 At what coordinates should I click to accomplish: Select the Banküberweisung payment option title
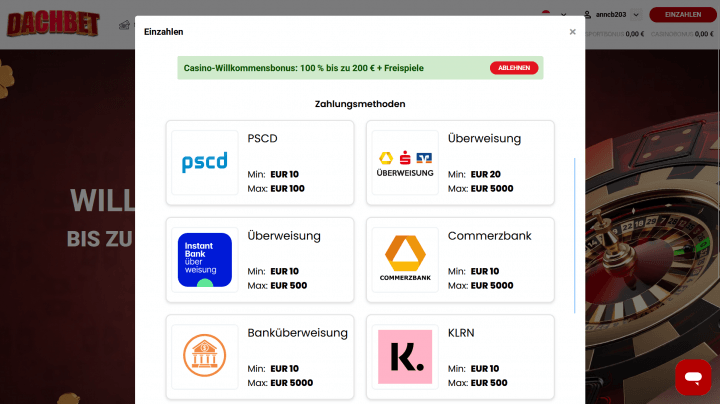pyautogui.click(x=297, y=333)
